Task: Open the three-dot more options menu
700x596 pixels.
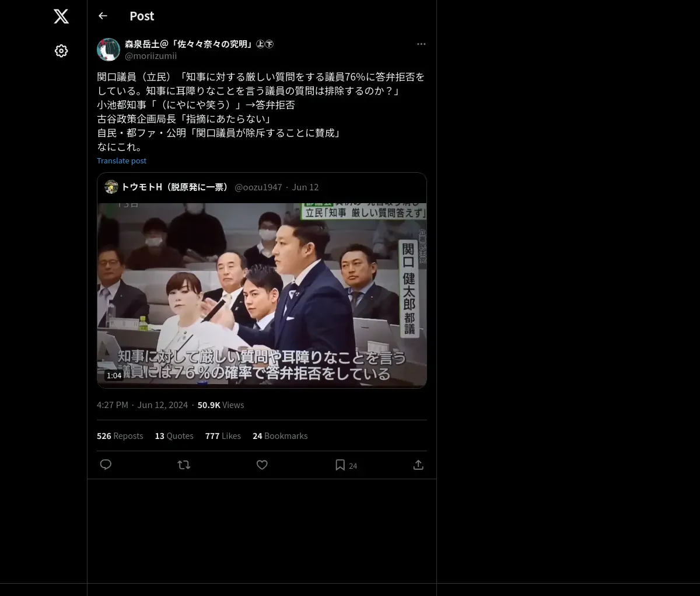Action: 421,44
